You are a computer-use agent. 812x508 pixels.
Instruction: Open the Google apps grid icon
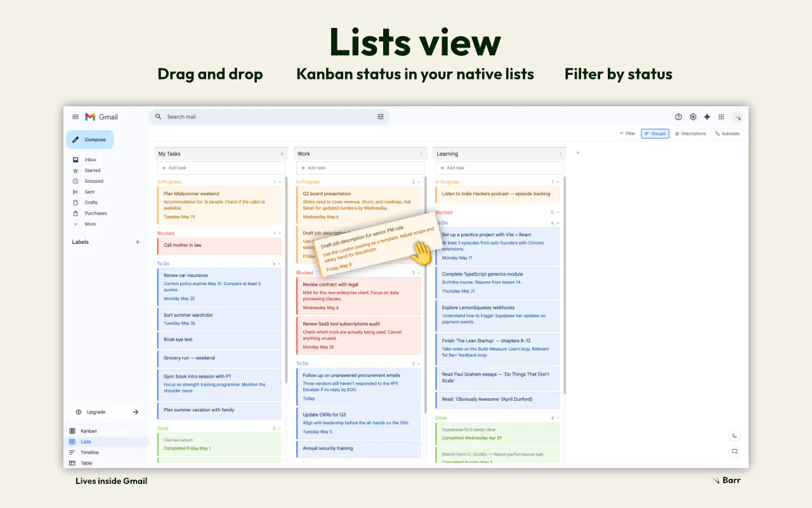coord(721,117)
